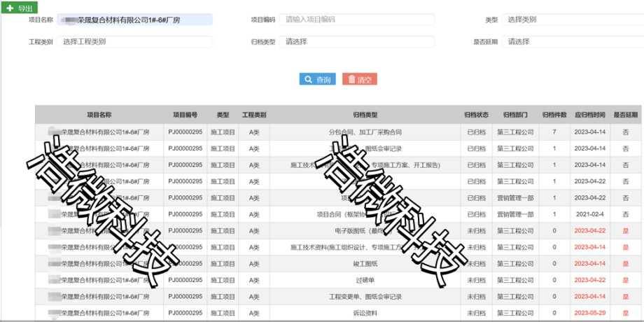Click 未归档 status in the 过磅单 row
Image resolution: width=644 pixels, height=322 pixels.
click(x=477, y=280)
